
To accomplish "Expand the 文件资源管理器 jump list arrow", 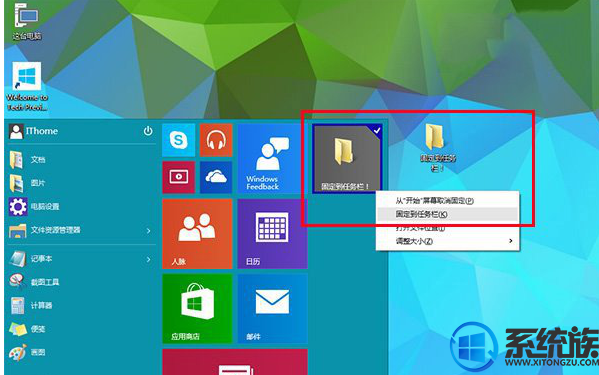I will pyautogui.click(x=149, y=231).
